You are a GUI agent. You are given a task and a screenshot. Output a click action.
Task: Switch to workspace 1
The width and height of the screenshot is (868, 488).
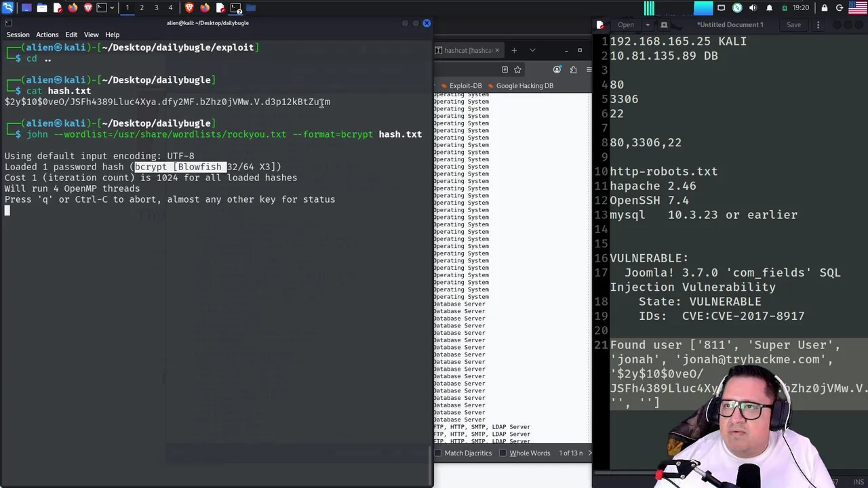coord(127,8)
